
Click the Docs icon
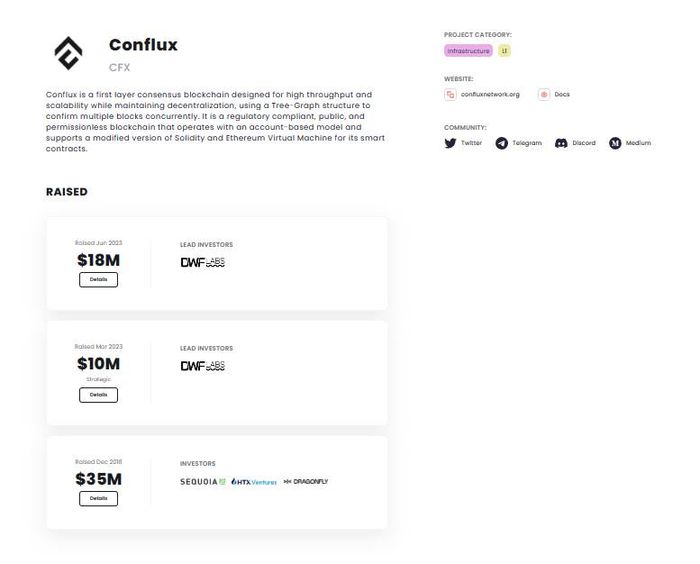coord(543,95)
